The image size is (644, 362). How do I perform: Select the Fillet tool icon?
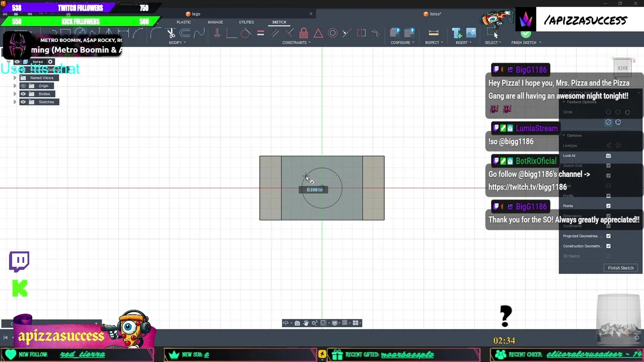click(156, 33)
